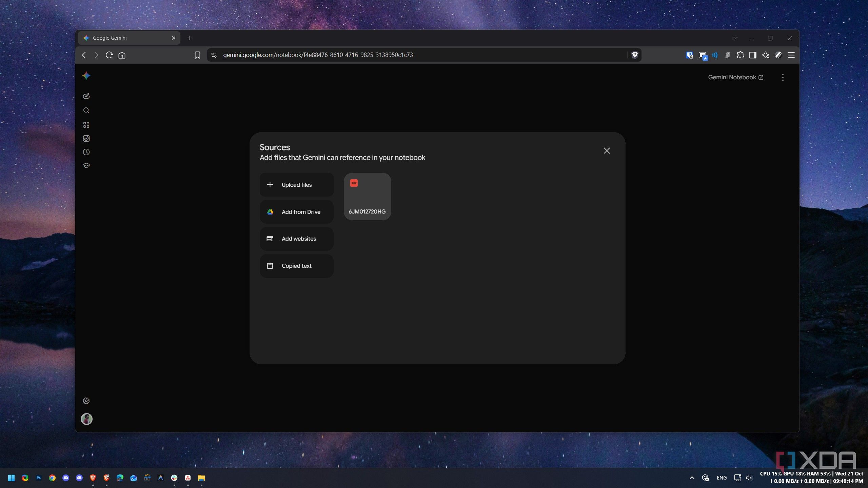The image size is (868, 488).
Task: Expand the tab search dropdown chevron
Action: click(735, 38)
